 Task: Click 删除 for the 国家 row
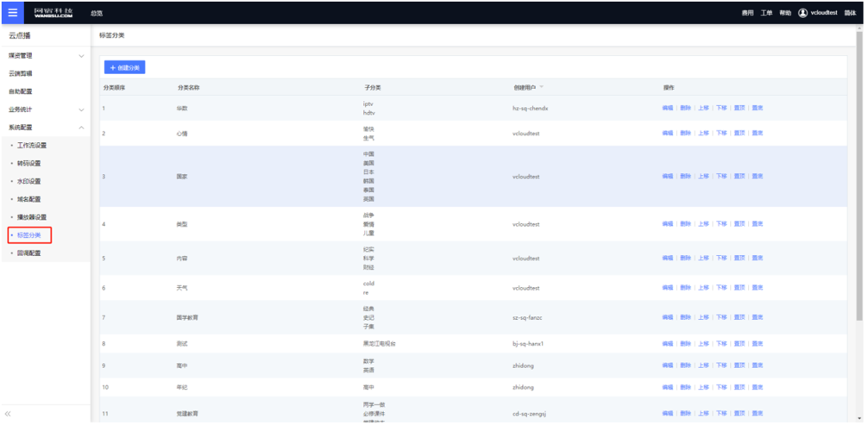point(685,177)
